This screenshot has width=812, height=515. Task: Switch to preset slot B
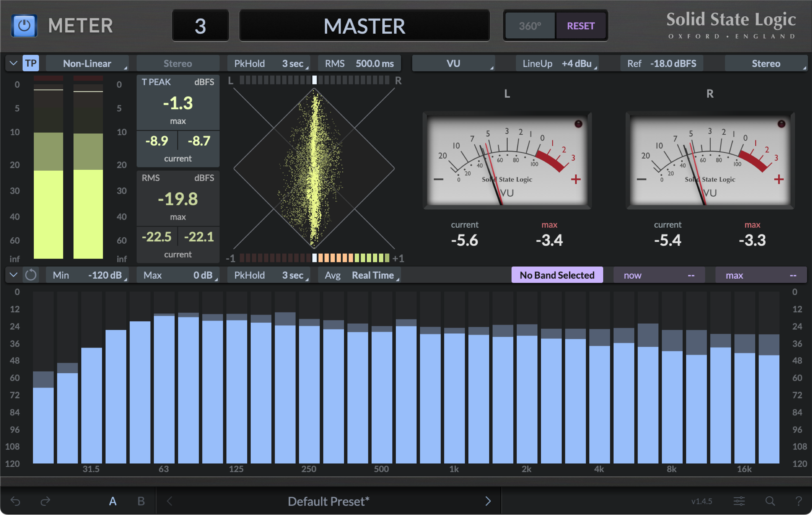pos(141,501)
